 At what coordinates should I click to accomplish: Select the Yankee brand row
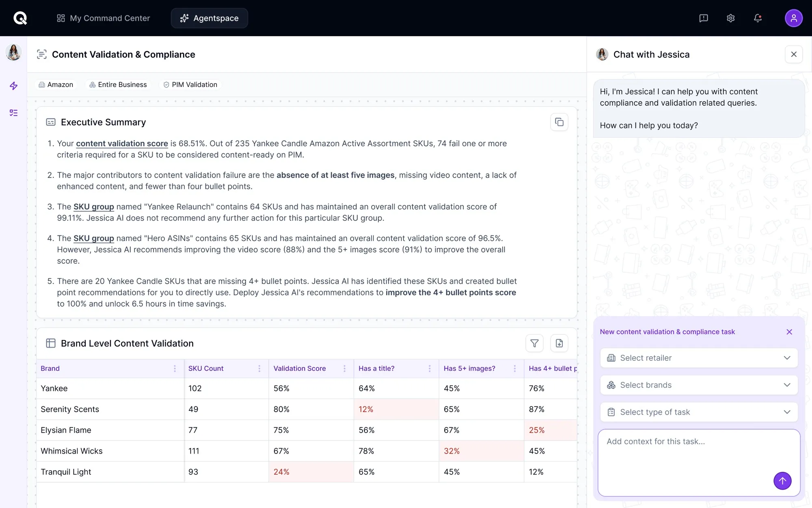coord(307,389)
